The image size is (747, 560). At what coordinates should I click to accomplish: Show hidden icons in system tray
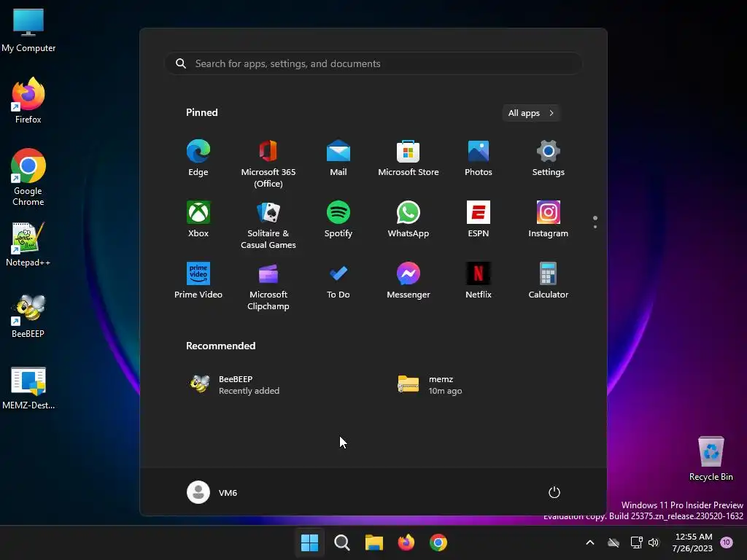[589, 542]
